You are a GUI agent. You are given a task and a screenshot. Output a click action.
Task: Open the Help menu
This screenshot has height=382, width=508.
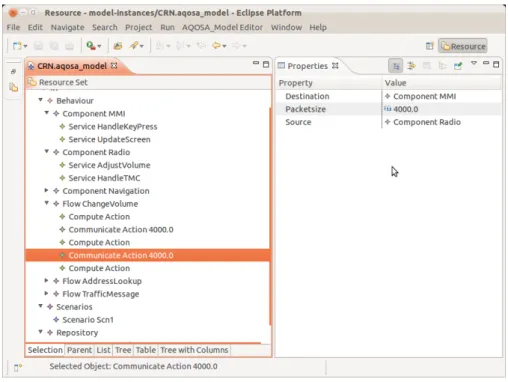click(x=318, y=27)
